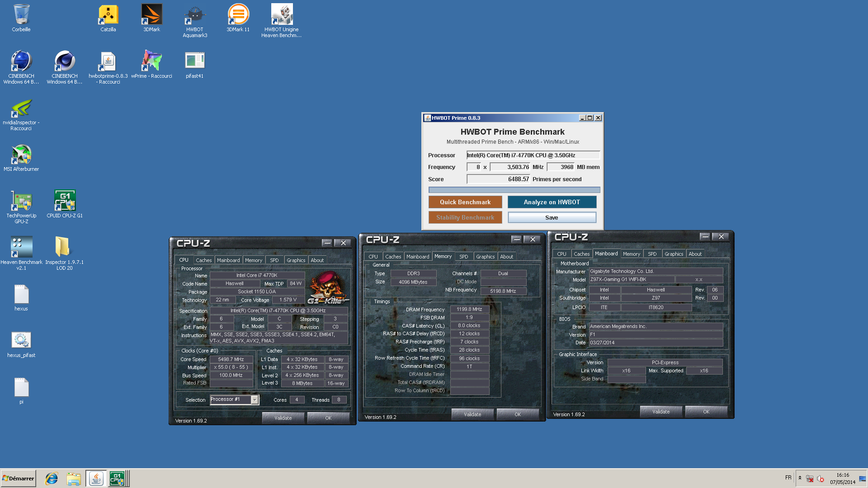Open the Caches tab in the left CPU-Z window
Screen dimensions: 868x488
point(203,260)
